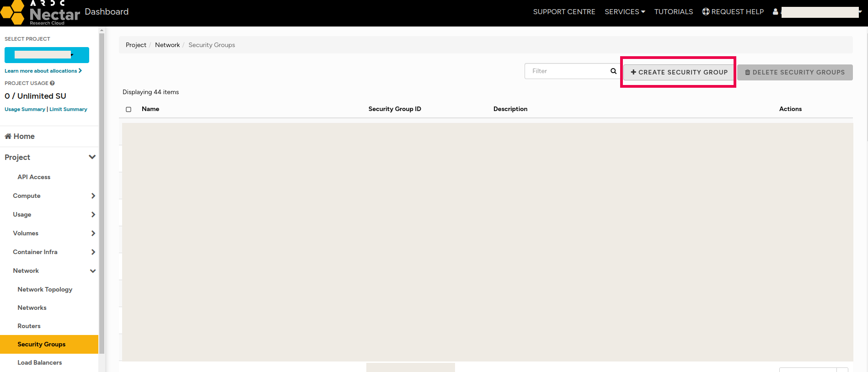Click the project usage help question icon
Viewport: 868px width, 372px height.
pyautogui.click(x=53, y=83)
